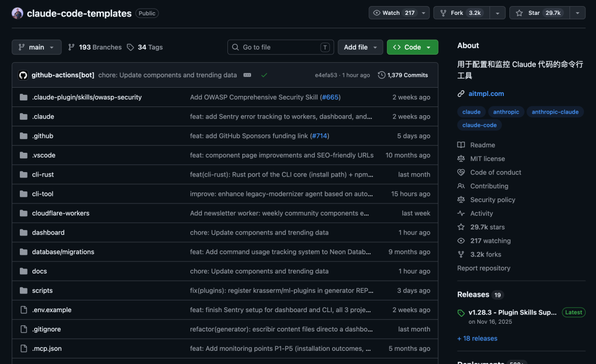The width and height of the screenshot is (596, 364).
Task: Open pull request #714 link
Action: (320, 136)
